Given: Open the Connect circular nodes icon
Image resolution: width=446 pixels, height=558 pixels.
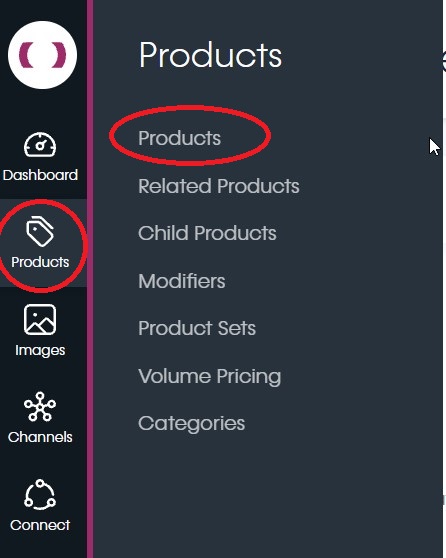Looking at the screenshot, I should [40, 495].
